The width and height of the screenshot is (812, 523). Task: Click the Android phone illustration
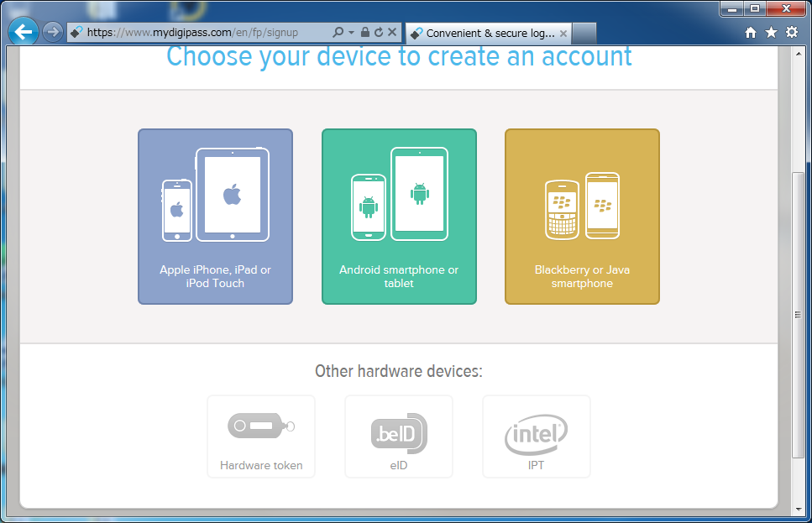click(368, 207)
